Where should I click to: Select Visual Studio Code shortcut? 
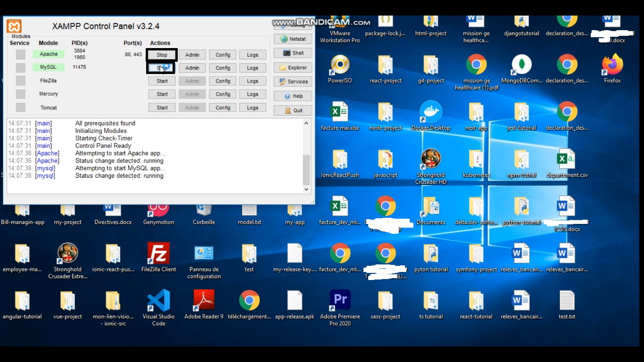[x=158, y=308]
